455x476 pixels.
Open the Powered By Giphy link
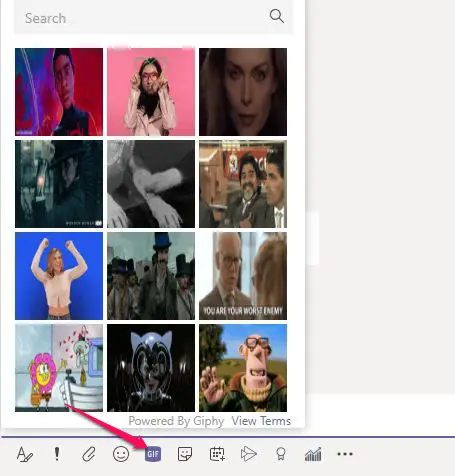pos(176,421)
